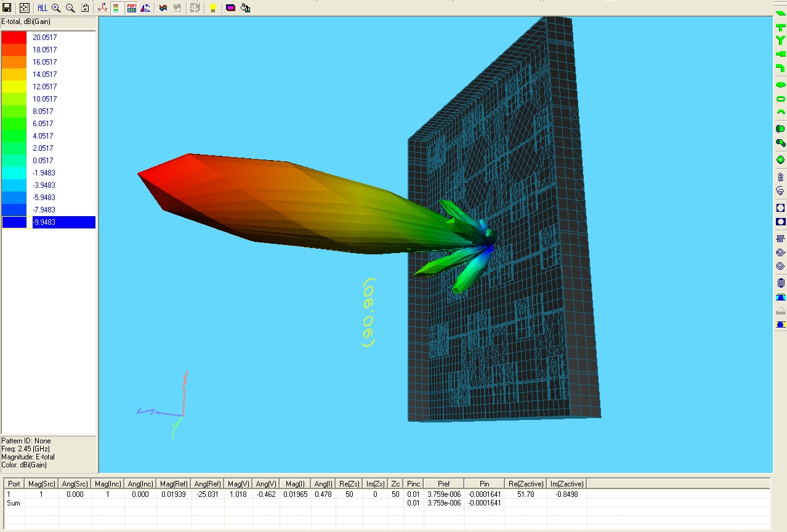Screen dimensions: 787x532
Task: Click the red 20.0517 color swatch
Action: (14, 37)
